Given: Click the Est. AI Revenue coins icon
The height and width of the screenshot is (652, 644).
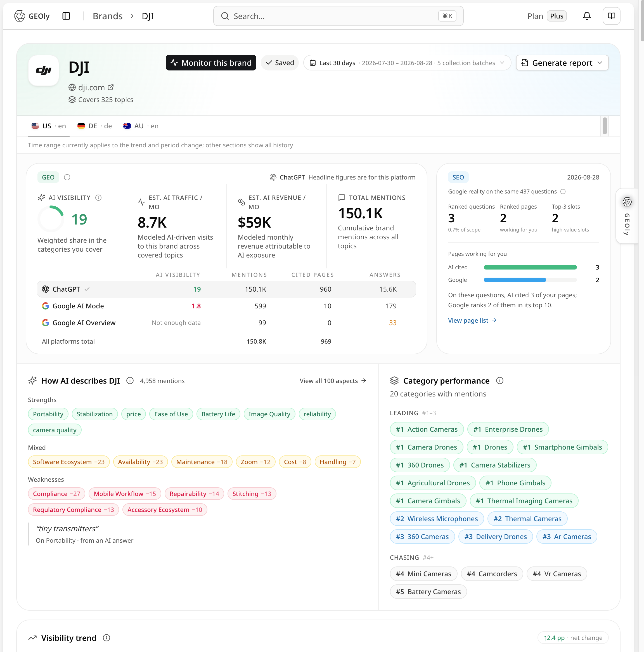Looking at the screenshot, I should (241, 202).
